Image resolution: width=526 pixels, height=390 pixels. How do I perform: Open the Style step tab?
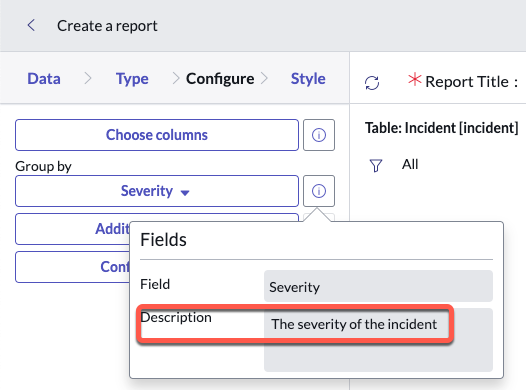click(x=308, y=79)
